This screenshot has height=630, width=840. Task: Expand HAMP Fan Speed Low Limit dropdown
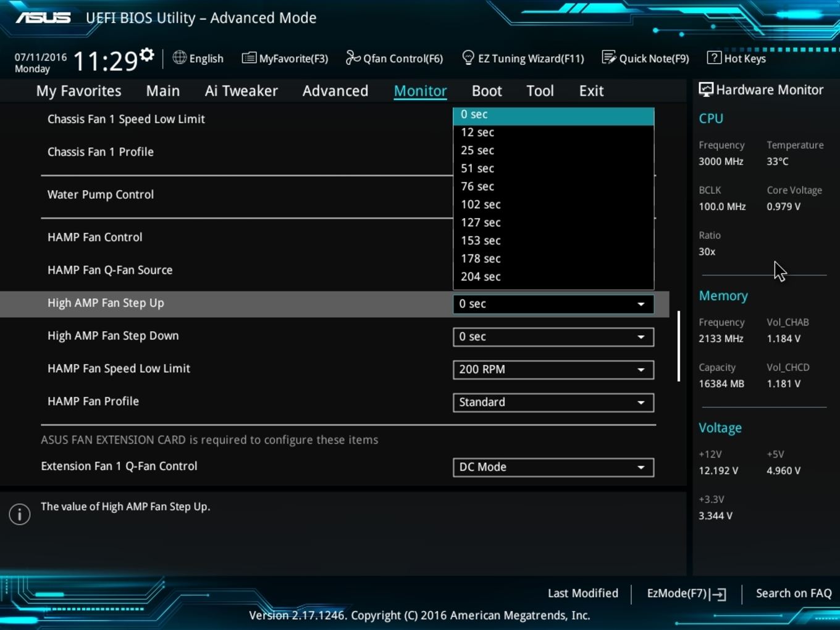pos(553,369)
